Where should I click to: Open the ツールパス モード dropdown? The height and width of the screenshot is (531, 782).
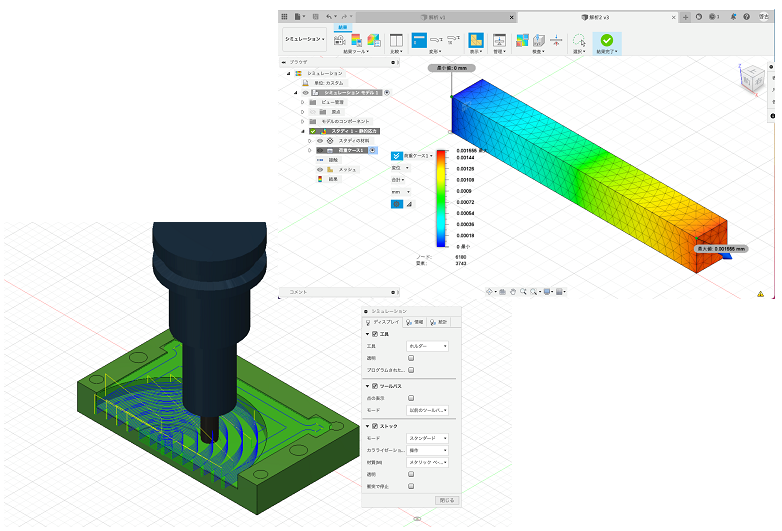click(x=427, y=410)
